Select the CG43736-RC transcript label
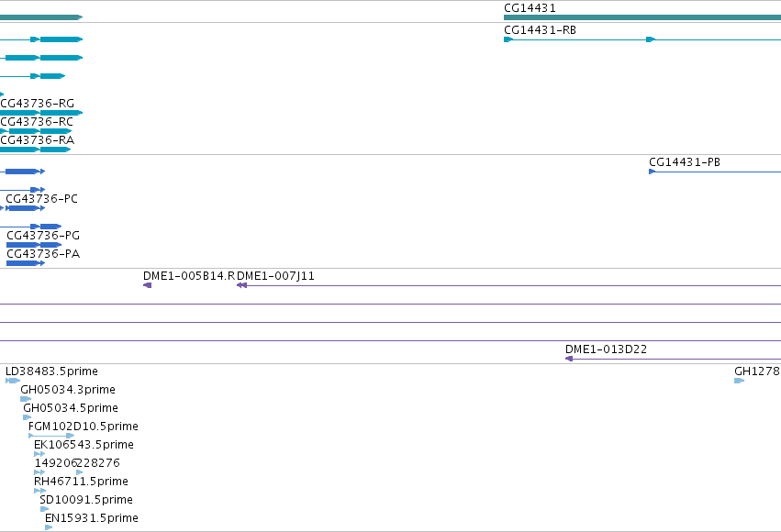 (x=37, y=122)
